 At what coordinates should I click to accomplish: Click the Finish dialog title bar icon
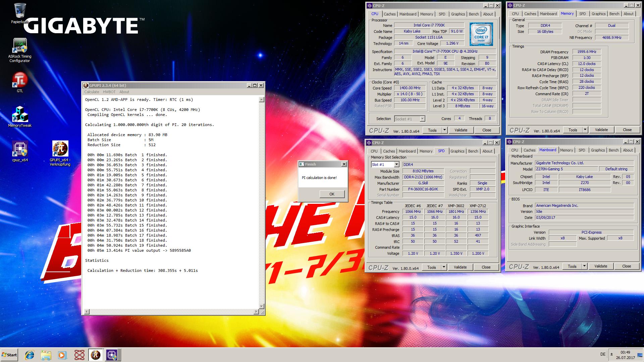(x=302, y=164)
